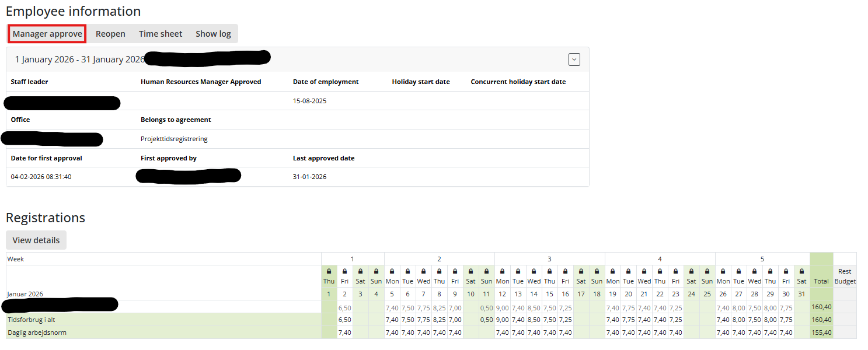
Task: Click the lock icon above Sun 18
Action: tap(597, 271)
